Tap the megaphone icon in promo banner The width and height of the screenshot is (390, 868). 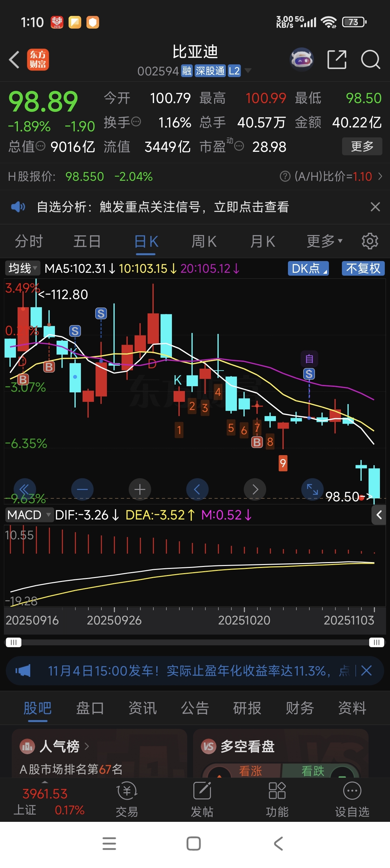click(x=23, y=671)
